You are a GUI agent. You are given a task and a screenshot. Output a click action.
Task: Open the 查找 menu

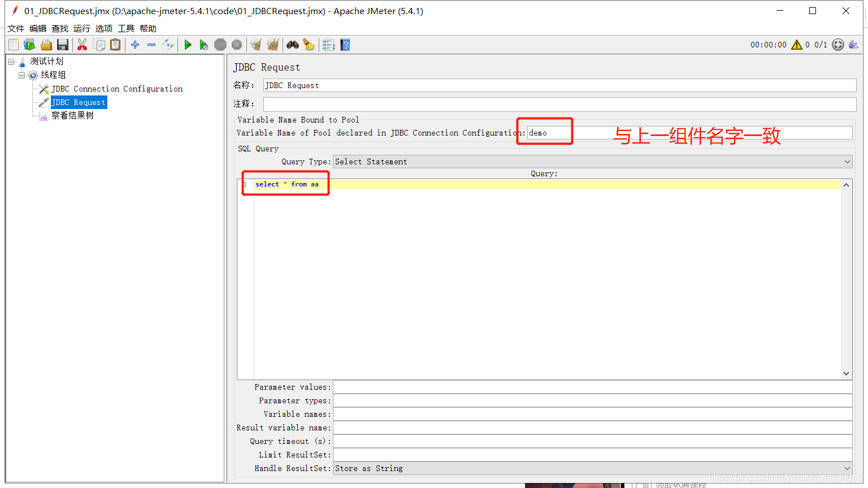tap(60, 28)
